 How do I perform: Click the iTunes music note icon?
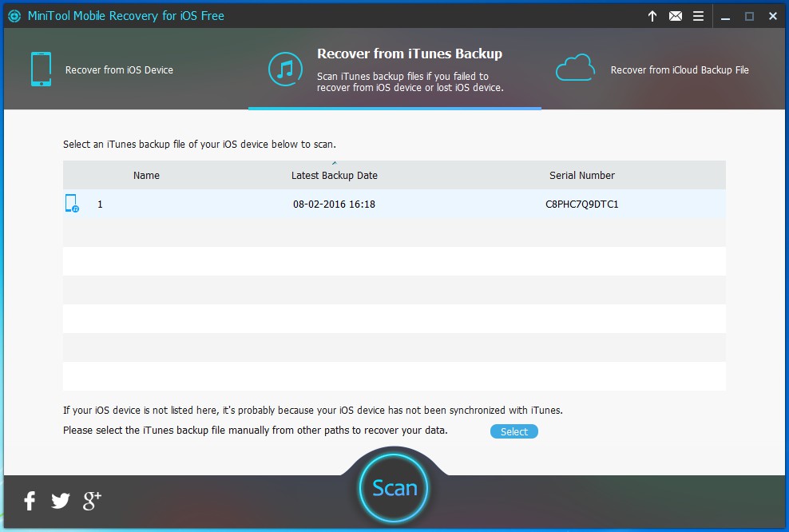click(285, 69)
